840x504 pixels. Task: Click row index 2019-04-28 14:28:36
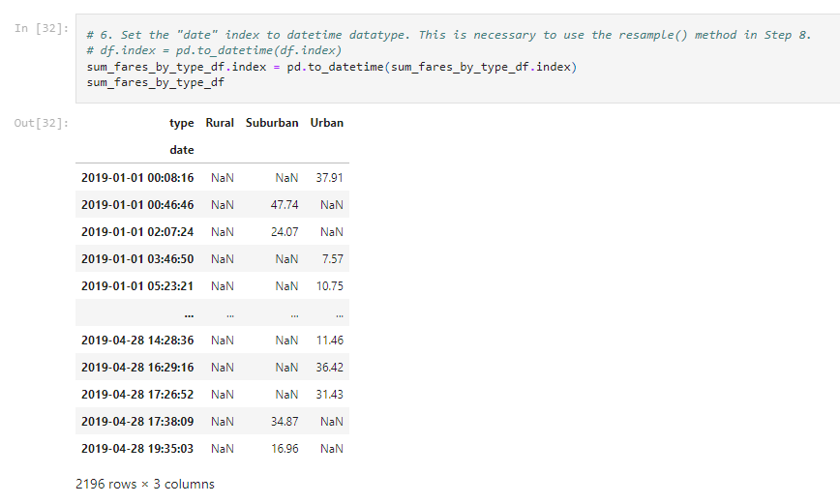[x=137, y=341]
